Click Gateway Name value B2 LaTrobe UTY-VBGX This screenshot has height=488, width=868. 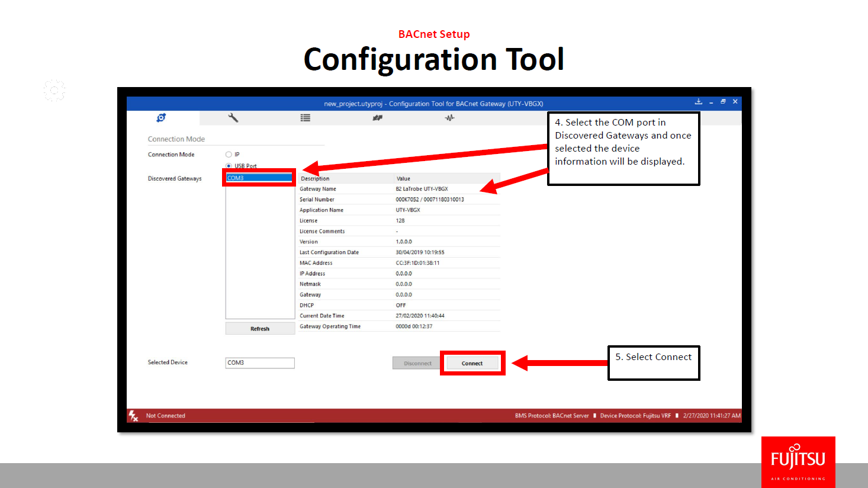coord(422,189)
